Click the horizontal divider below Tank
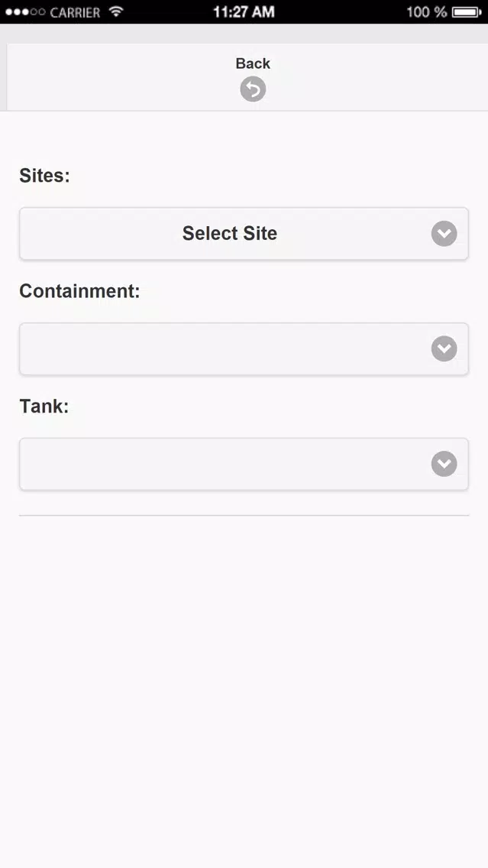The height and width of the screenshot is (868, 488). point(244,515)
